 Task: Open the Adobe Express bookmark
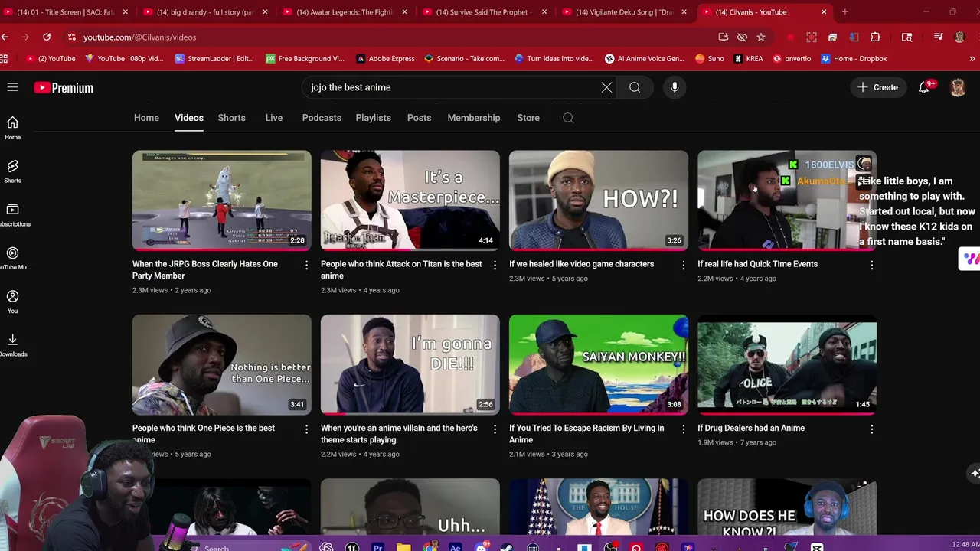pos(384,58)
